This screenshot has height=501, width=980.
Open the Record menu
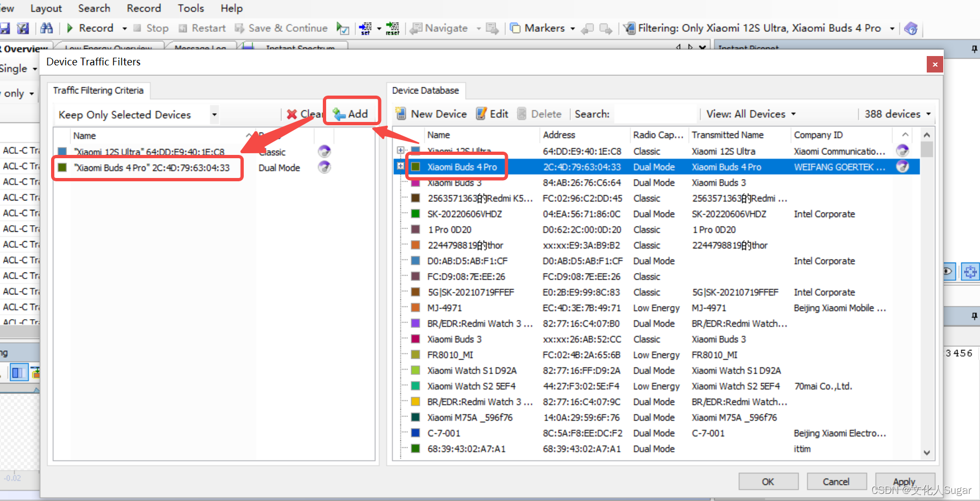pyautogui.click(x=144, y=8)
